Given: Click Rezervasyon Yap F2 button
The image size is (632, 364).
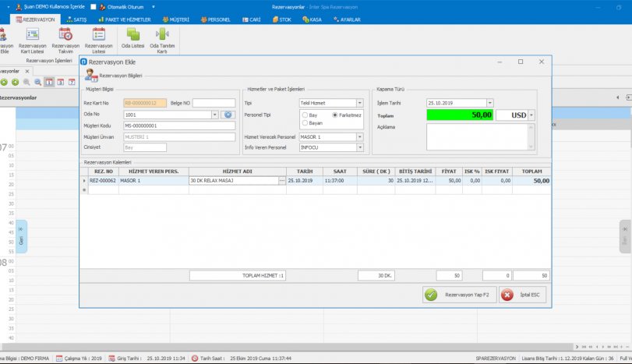Looking at the screenshot, I should pos(460,295).
